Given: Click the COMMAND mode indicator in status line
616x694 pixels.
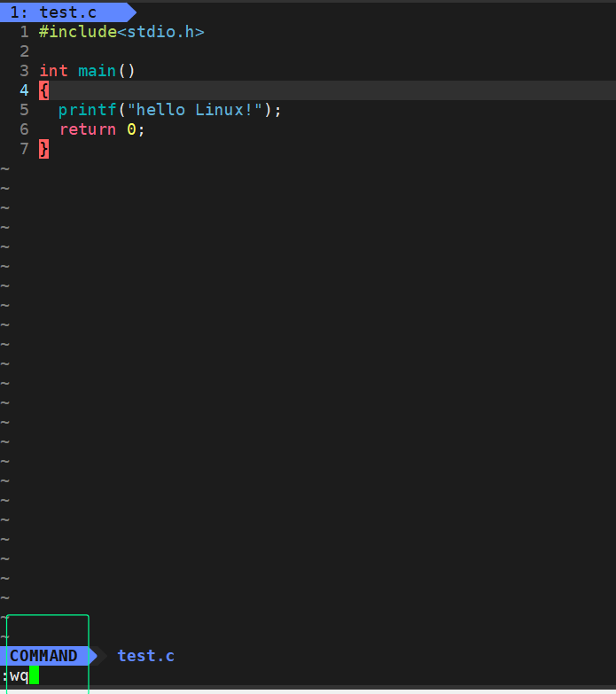Looking at the screenshot, I should 43,656.
